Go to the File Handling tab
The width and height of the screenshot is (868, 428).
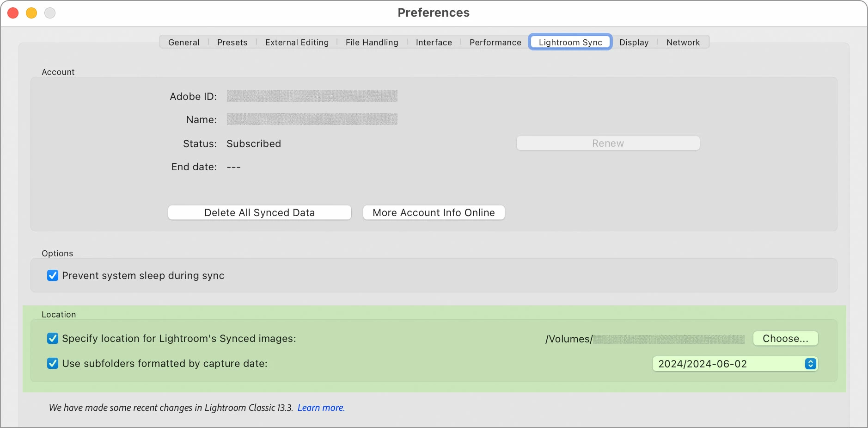pyautogui.click(x=372, y=42)
